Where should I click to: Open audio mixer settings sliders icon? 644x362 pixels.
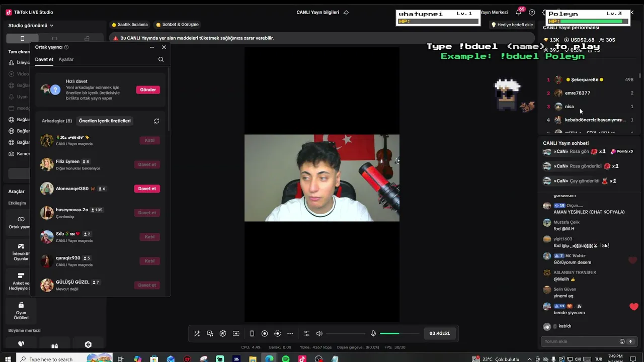(x=306, y=333)
